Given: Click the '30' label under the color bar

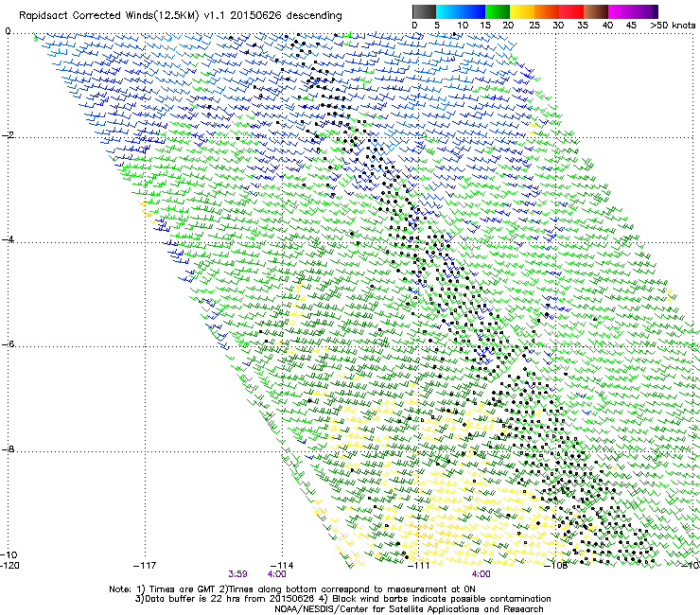Looking at the screenshot, I should pyautogui.click(x=558, y=26).
